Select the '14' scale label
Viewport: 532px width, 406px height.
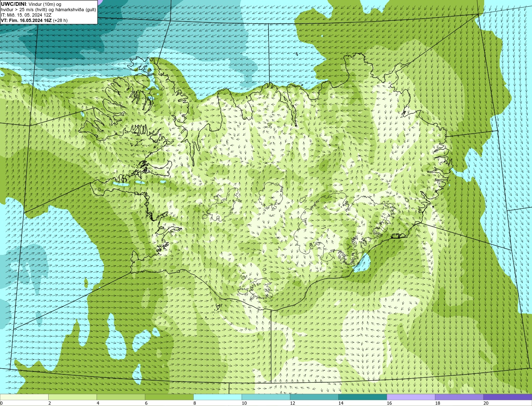tap(341, 403)
